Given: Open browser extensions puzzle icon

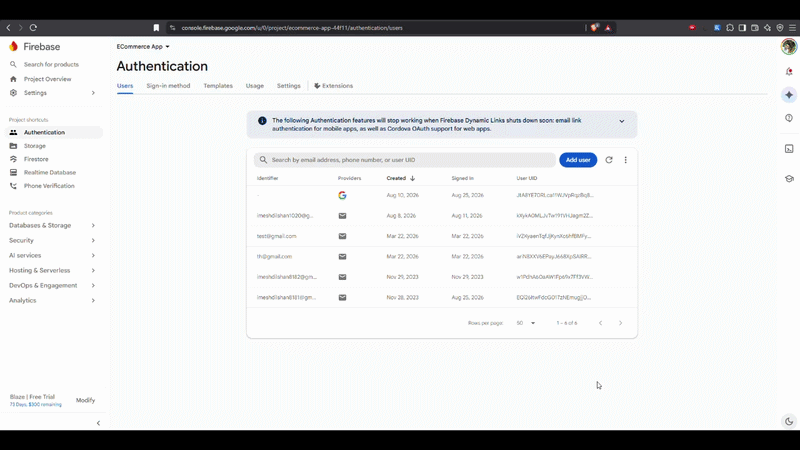Looking at the screenshot, I should pyautogui.click(x=730, y=28).
